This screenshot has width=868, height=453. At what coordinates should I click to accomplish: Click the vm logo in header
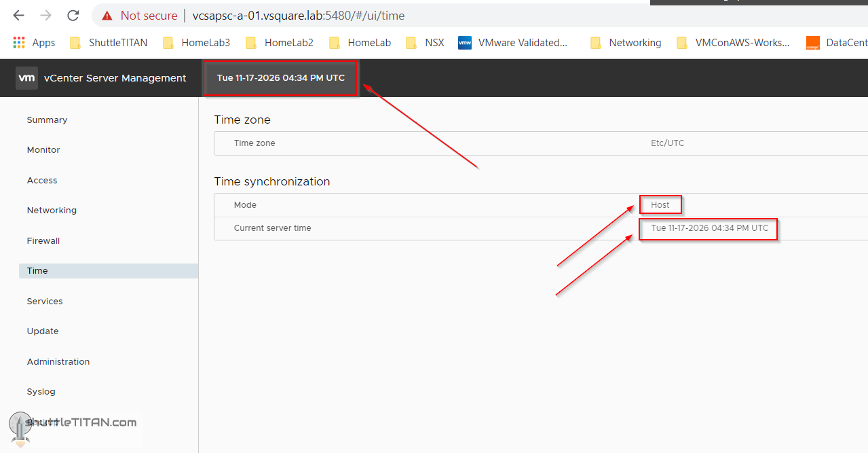tap(26, 78)
